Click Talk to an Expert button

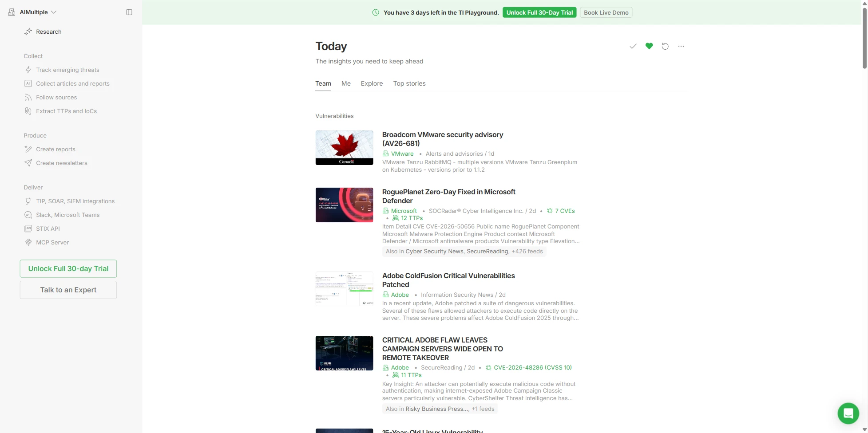click(x=68, y=290)
